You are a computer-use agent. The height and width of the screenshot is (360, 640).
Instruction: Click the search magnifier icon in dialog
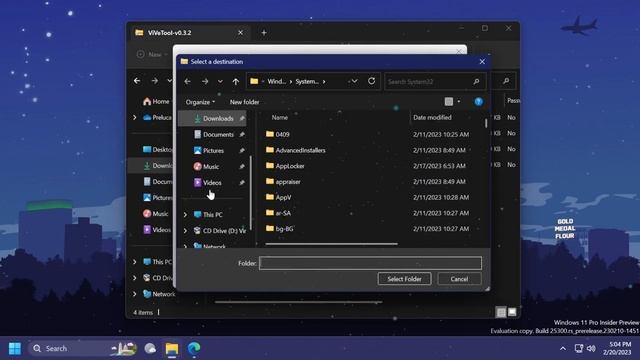476,82
